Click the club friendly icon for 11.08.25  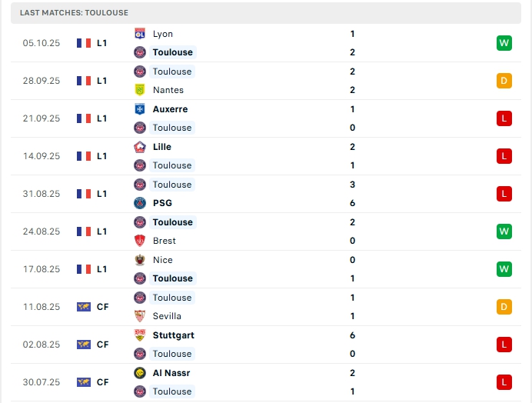tap(84, 307)
